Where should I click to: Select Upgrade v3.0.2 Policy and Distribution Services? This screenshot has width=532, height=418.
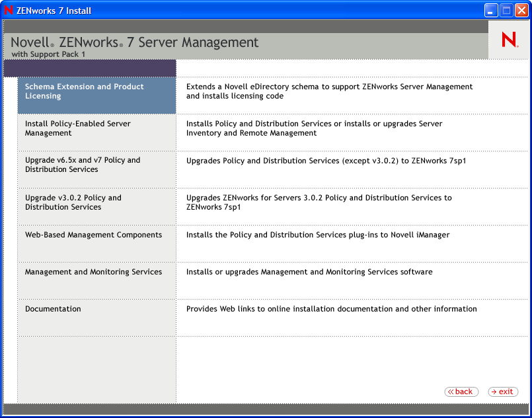[96, 206]
